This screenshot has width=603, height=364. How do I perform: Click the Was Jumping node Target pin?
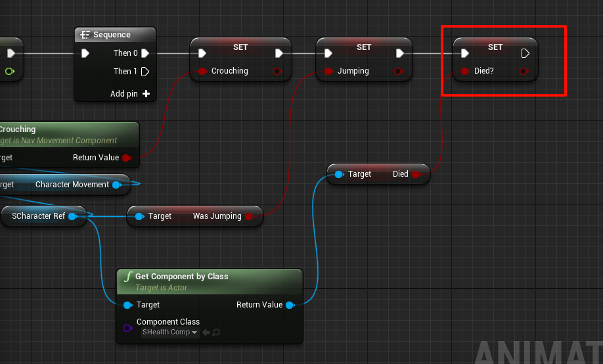click(x=140, y=217)
